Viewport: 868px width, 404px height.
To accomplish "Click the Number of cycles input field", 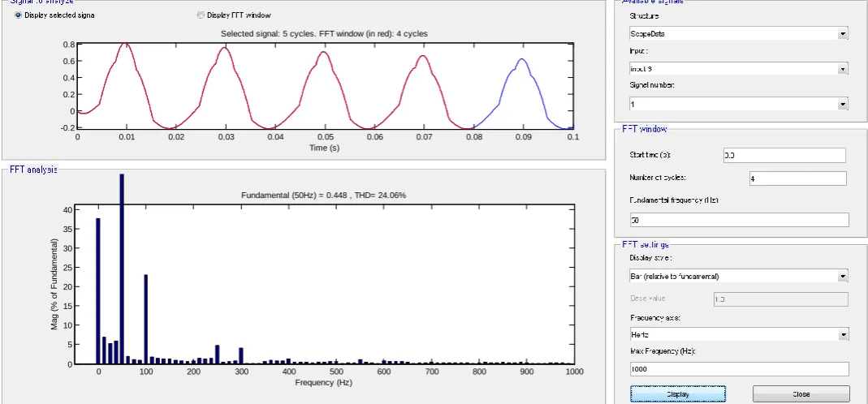I will (x=797, y=178).
